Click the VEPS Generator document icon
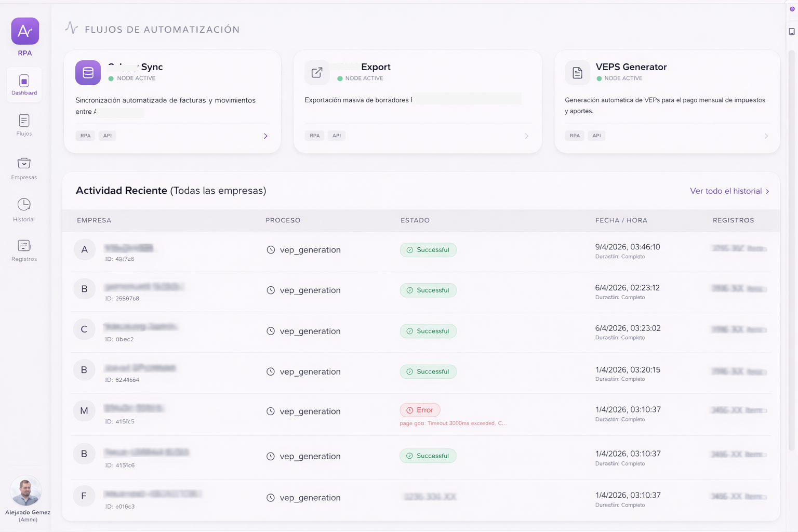 577,73
